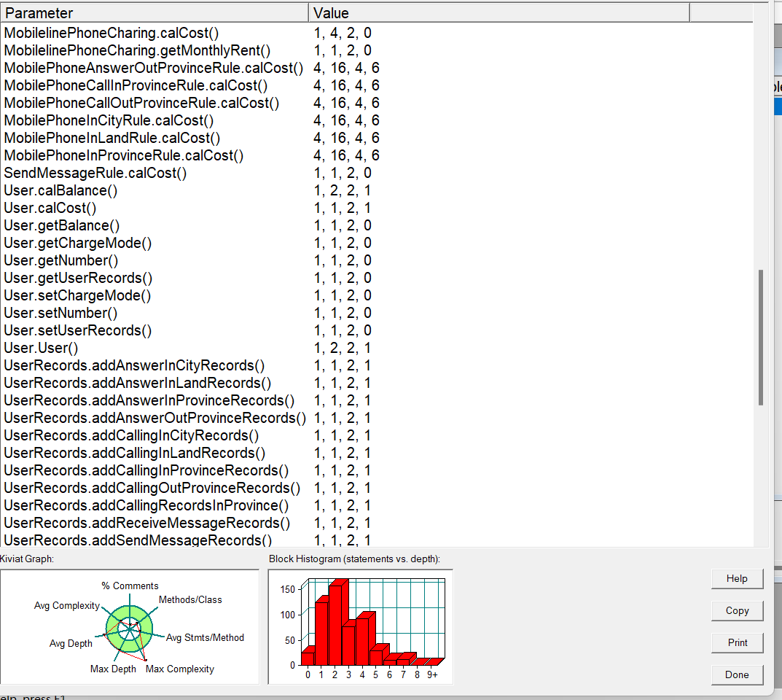This screenshot has width=782, height=700.
Task: Click the Help button
Action: 737,579
